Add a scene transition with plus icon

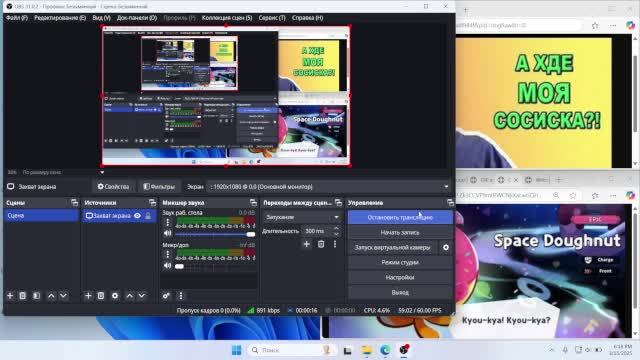307,244
